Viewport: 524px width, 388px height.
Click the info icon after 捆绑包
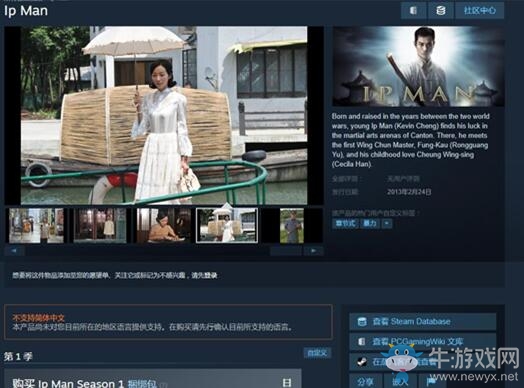(x=163, y=385)
